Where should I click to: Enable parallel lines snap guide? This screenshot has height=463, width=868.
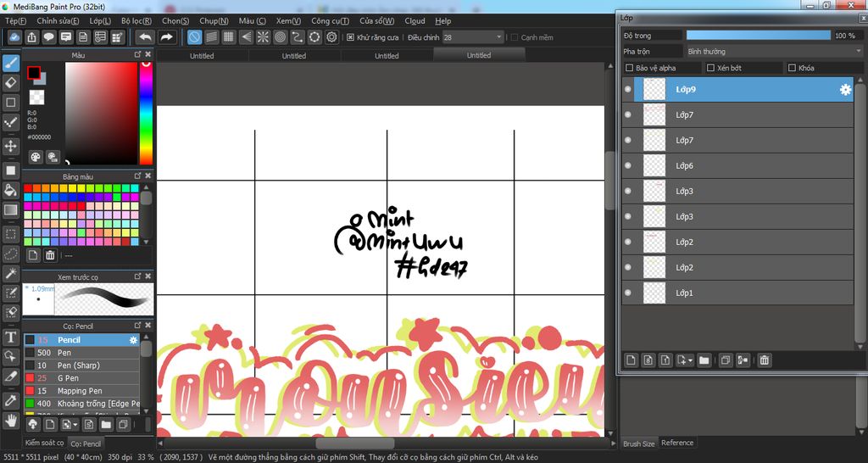(x=211, y=37)
